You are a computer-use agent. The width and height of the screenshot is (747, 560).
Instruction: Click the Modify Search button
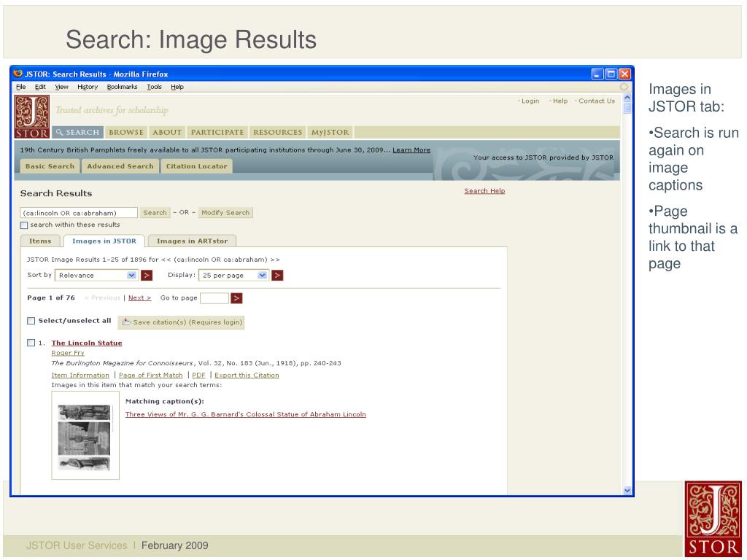(225, 212)
